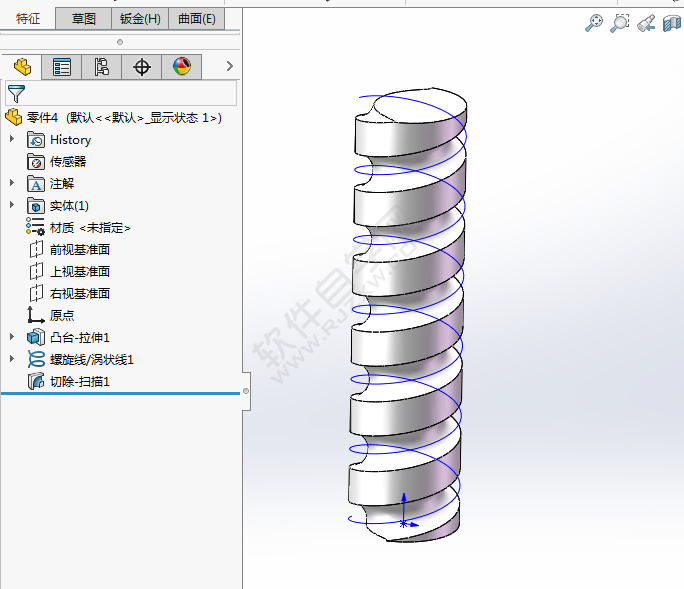Switch to the 草图 (Sketch) tab
The image size is (684, 589).
point(83,19)
